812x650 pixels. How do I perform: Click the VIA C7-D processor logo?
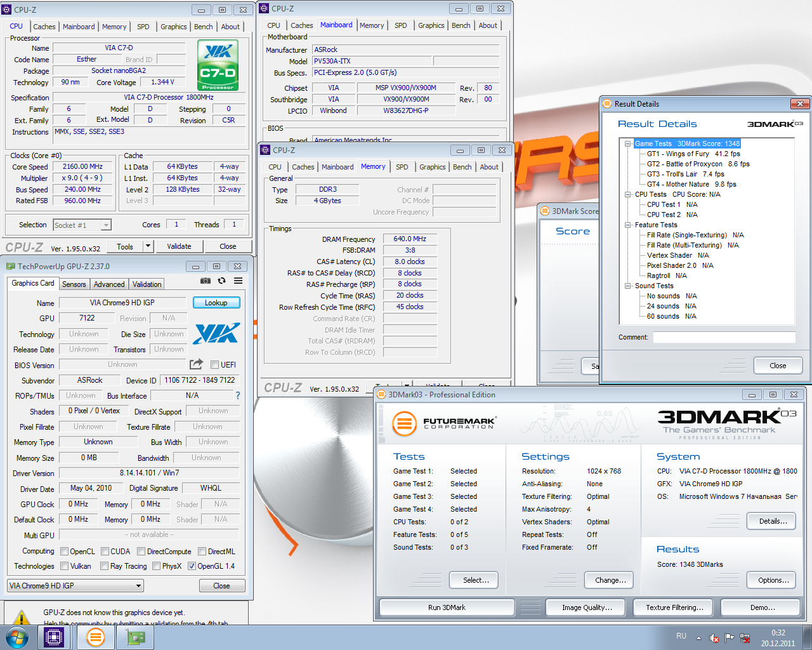(218, 65)
